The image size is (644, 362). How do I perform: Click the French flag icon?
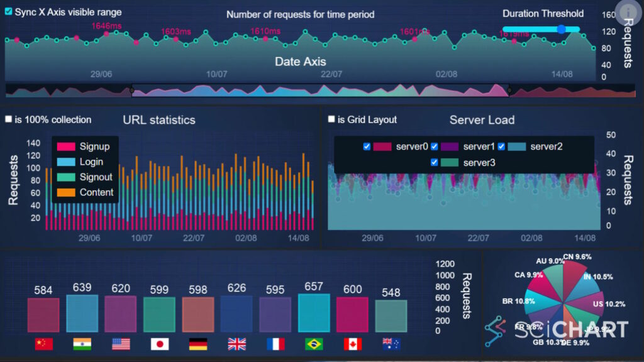[x=275, y=344]
